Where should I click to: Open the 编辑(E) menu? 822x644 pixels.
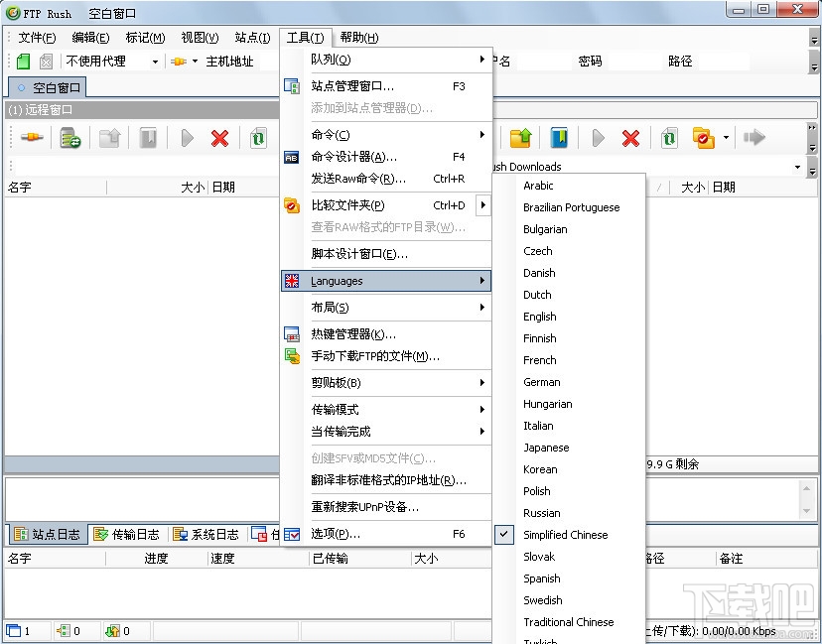tap(90, 38)
